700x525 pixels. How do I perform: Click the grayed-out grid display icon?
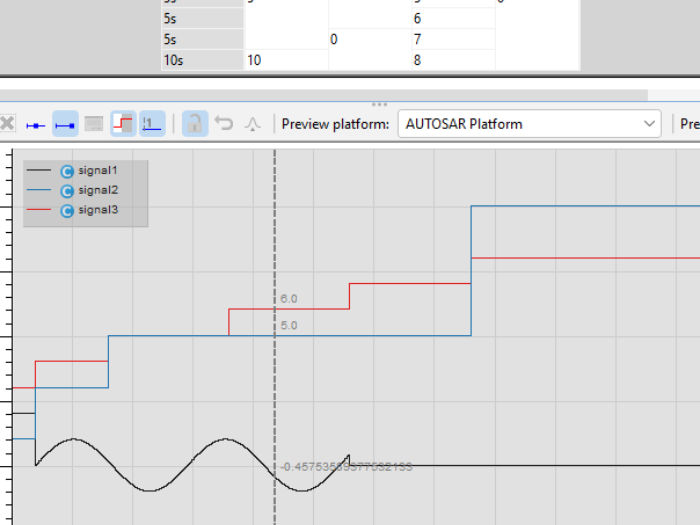pos(94,124)
